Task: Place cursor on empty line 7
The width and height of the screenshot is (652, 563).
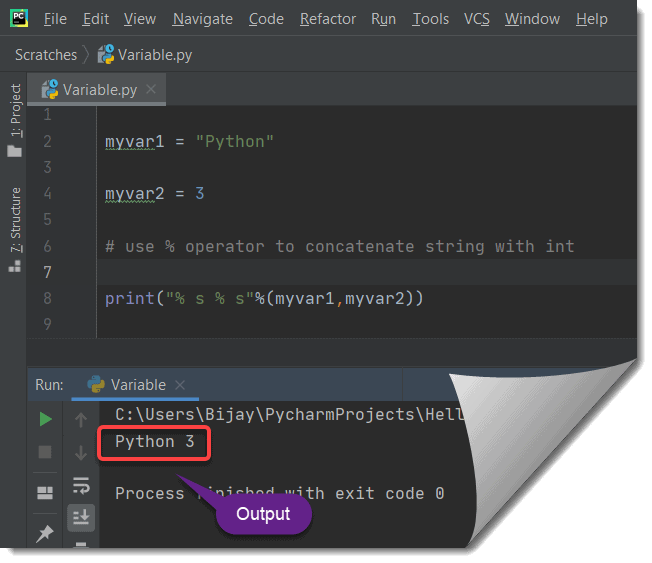Action: click(x=366, y=272)
